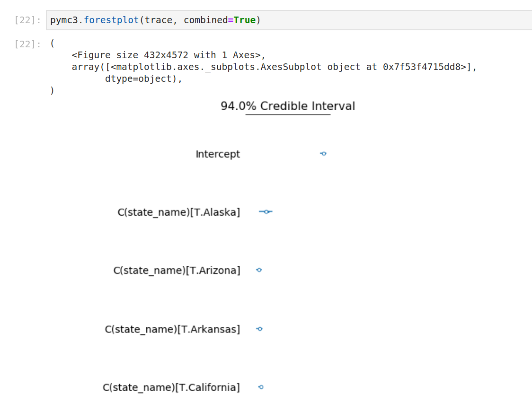The image size is (532, 412).
Task: Collapse the output prompt [22]
Action: tap(27, 43)
